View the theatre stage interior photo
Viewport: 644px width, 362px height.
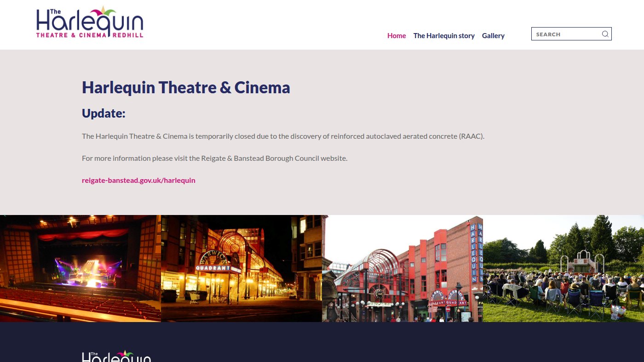point(80,268)
